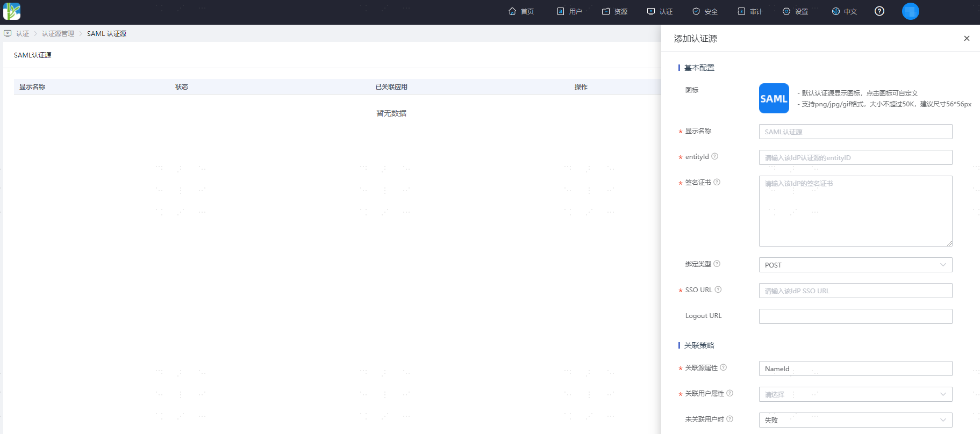The image size is (980, 434).
Task: Show 绑定类型 help tooltip icon
Action: (x=717, y=264)
